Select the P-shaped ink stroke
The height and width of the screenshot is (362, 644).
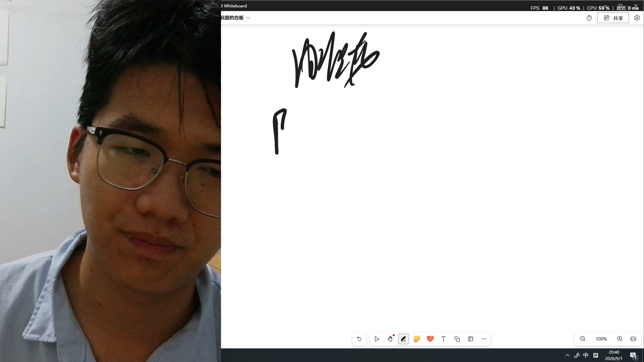tap(280, 131)
